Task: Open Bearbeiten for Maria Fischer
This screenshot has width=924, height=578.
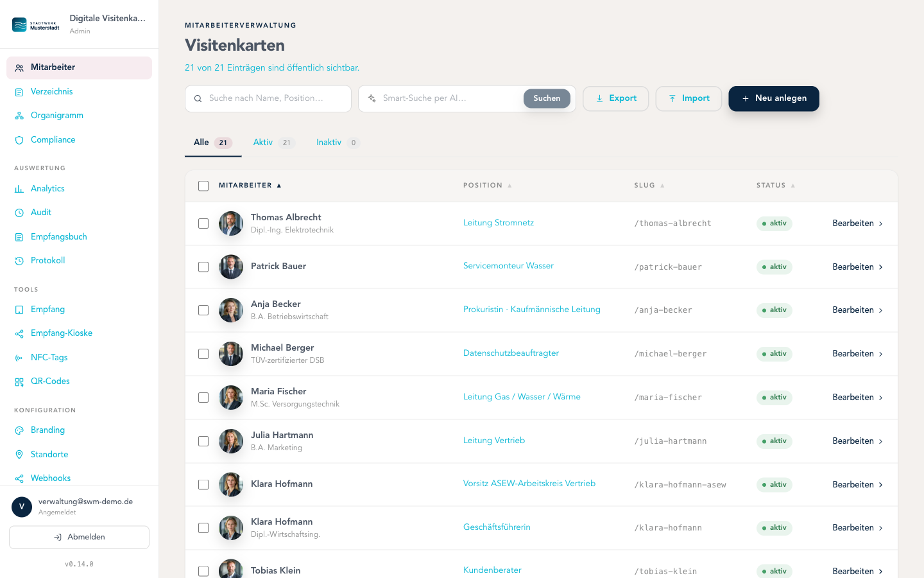Action: (857, 398)
